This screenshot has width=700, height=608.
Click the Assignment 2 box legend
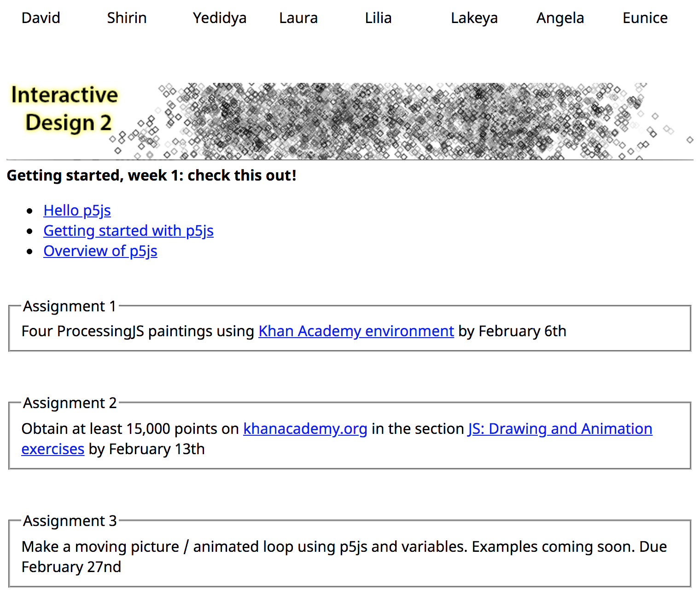pyautogui.click(x=70, y=403)
